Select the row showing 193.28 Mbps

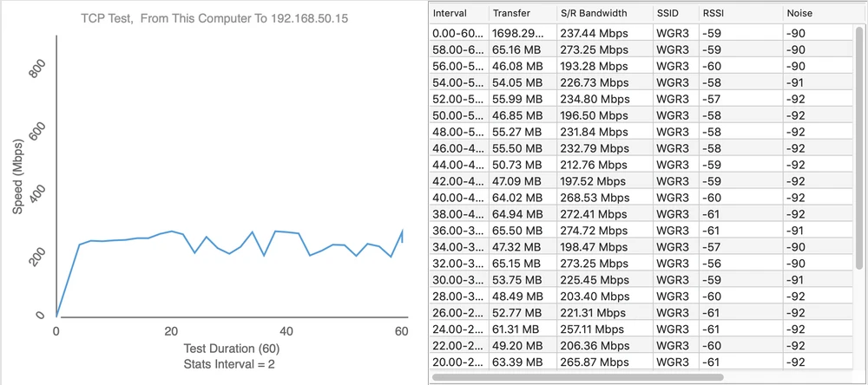coord(594,66)
